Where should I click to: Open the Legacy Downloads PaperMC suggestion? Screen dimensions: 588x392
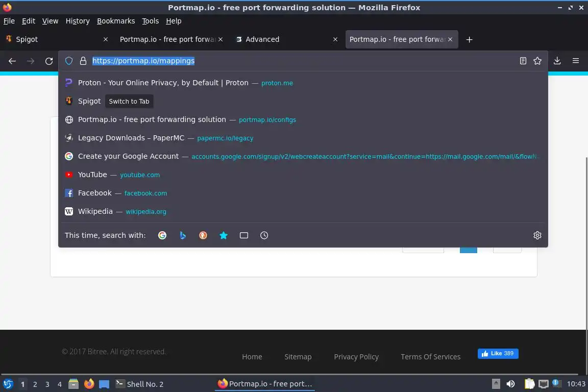[x=303, y=138]
